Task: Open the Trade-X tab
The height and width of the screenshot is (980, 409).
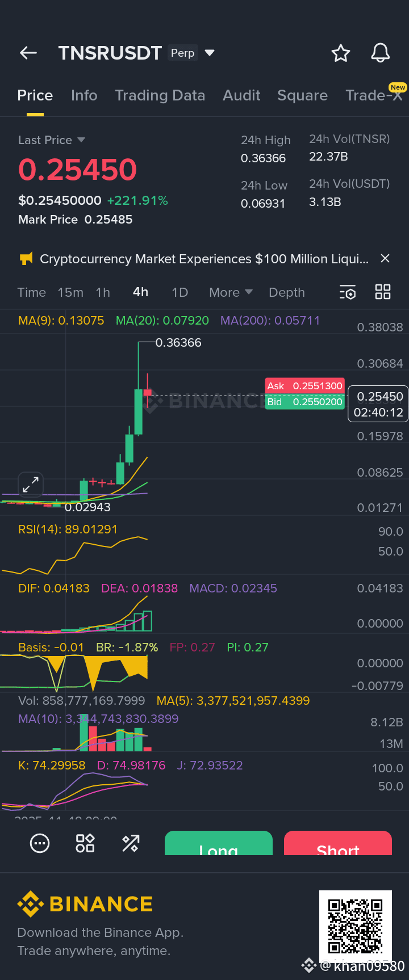Action: (x=374, y=95)
